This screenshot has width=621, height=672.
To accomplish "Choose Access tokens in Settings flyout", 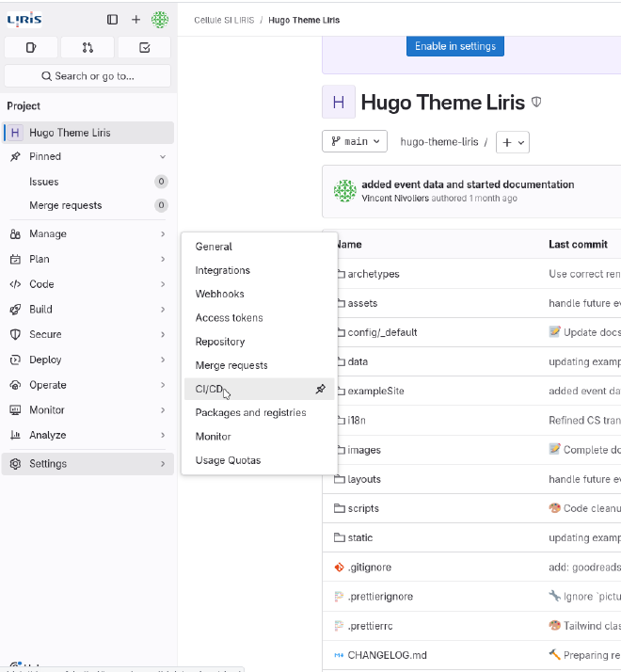I will [x=260, y=317].
